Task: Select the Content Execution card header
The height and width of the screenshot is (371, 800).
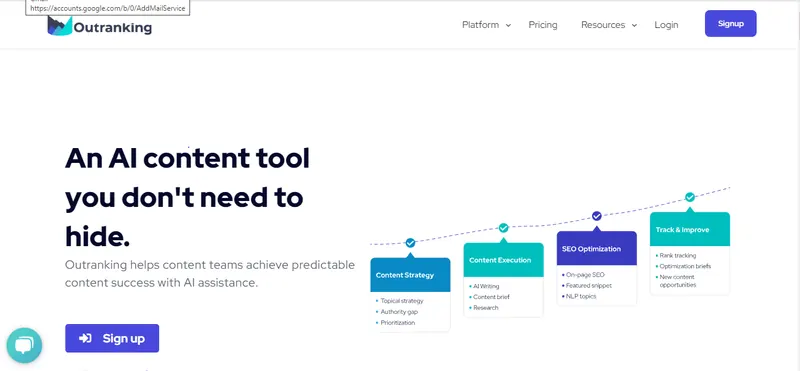Action: (x=504, y=260)
